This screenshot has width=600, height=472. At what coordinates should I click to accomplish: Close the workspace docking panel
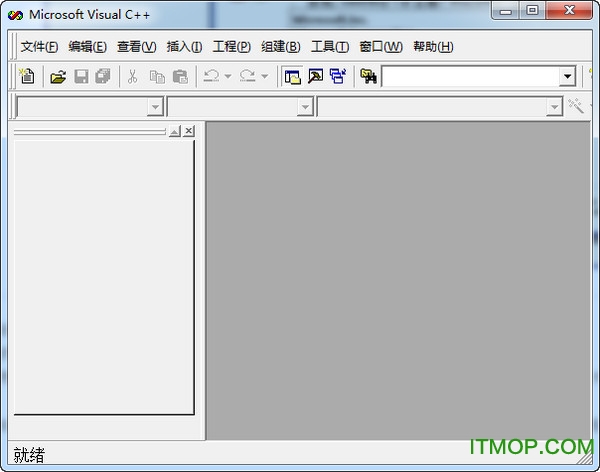[x=189, y=131]
